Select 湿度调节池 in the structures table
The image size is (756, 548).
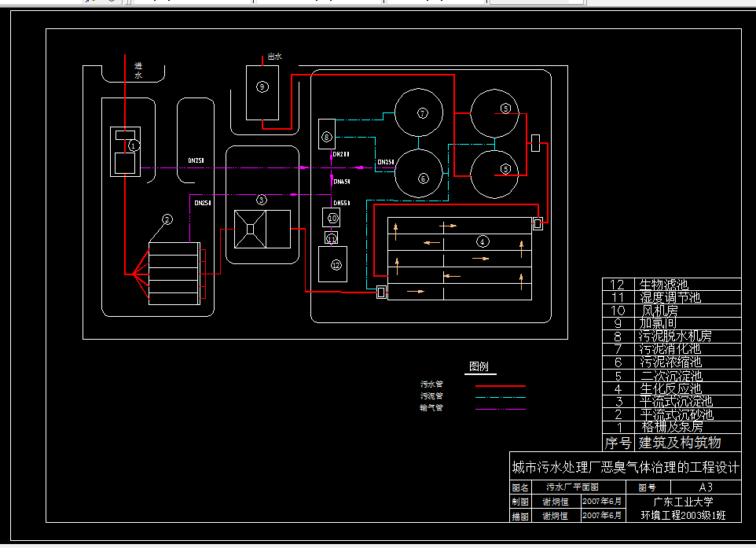(x=670, y=297)
